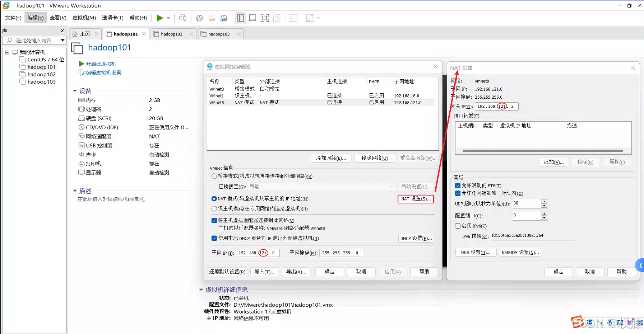Screen dimensions: 644x334
Task: Click the 网关 IP(G) input field
Action: [x=496, y=107]
